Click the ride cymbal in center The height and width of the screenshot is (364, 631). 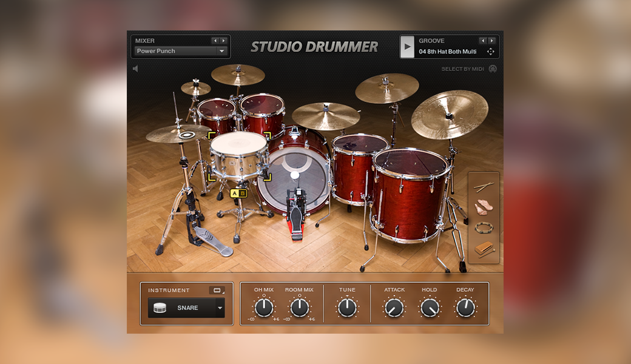326,116
